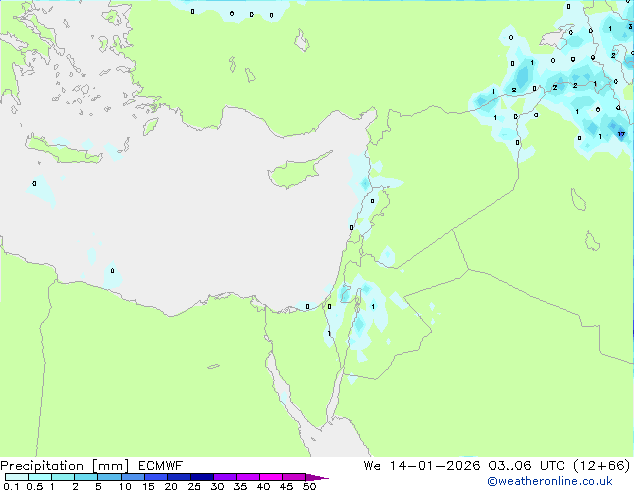
Task: Click the legend arrow tip beyond 50
Action: (318, 477)
